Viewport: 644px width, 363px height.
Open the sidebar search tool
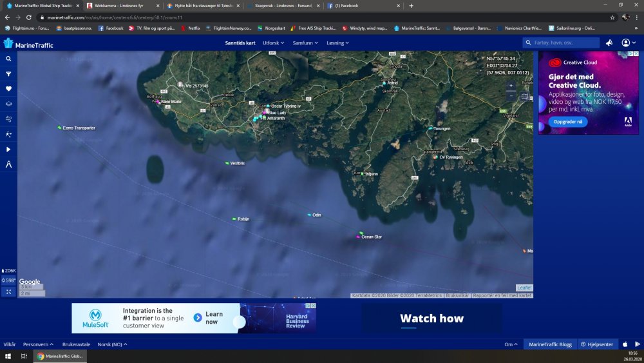[x=8, y=59]
